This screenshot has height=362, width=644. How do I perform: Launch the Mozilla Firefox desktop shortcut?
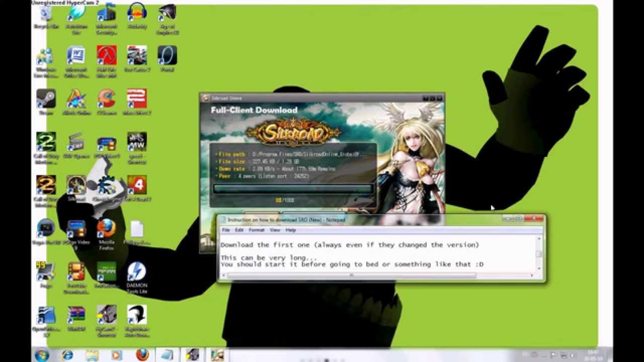(106, 234)
